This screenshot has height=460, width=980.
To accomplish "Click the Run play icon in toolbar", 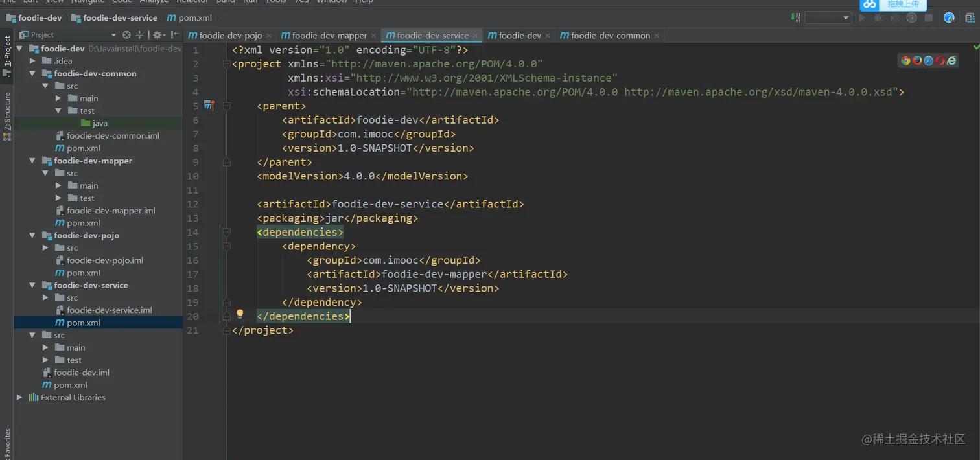I will click(x=862, y=18).
